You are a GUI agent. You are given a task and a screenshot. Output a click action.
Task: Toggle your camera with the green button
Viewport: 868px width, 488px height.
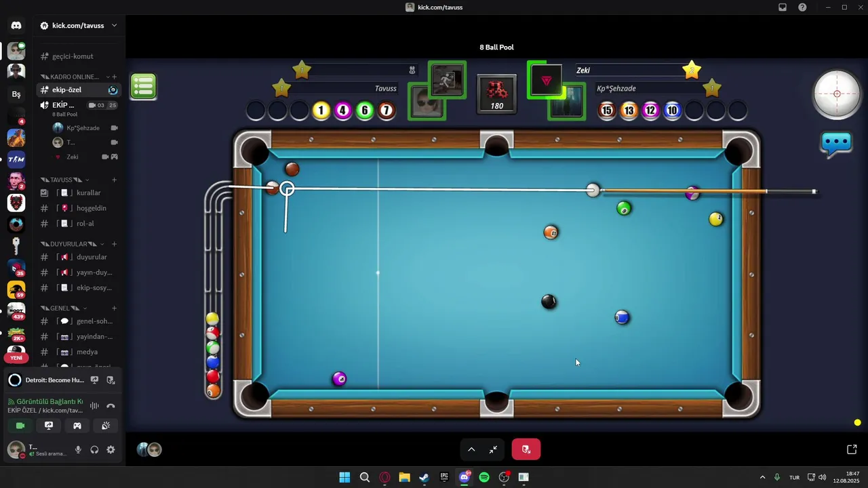[20, 426]
